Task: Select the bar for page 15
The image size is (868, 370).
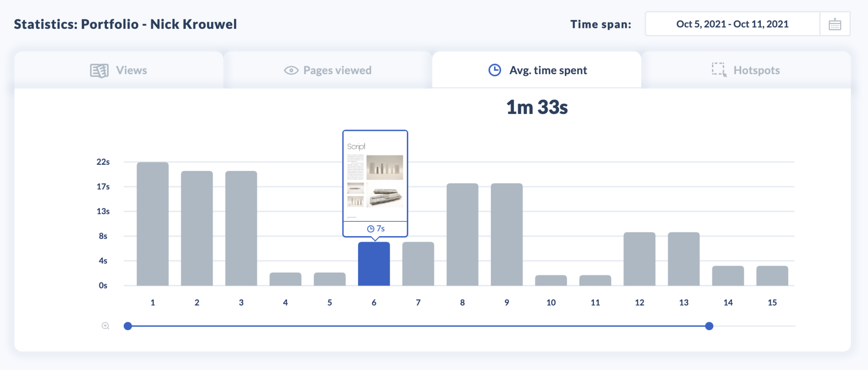Action: 772,276
